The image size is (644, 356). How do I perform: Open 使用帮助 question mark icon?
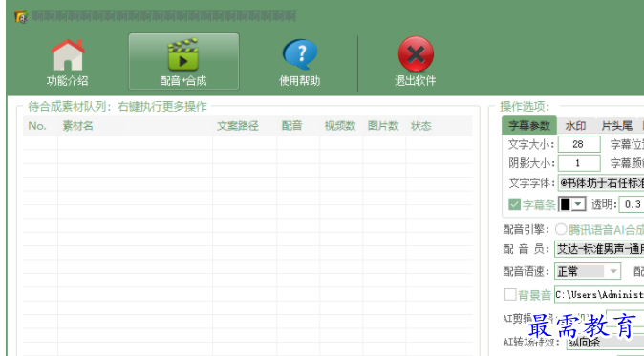pyautogui.click(x=300, y=62)
